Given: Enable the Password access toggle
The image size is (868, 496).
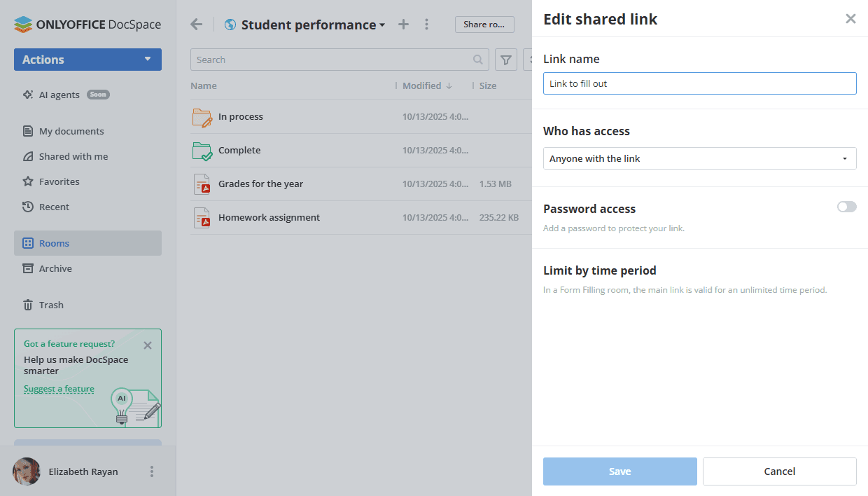Looking at the screenshot, I should click(x=846, y=207).
